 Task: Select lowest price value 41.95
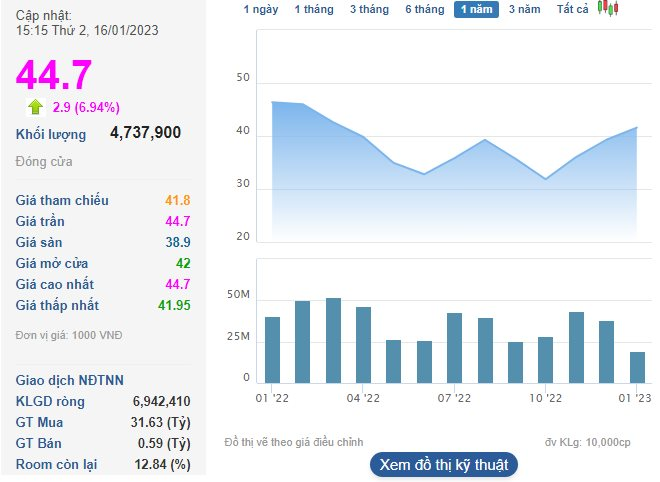tap(174, 306)
